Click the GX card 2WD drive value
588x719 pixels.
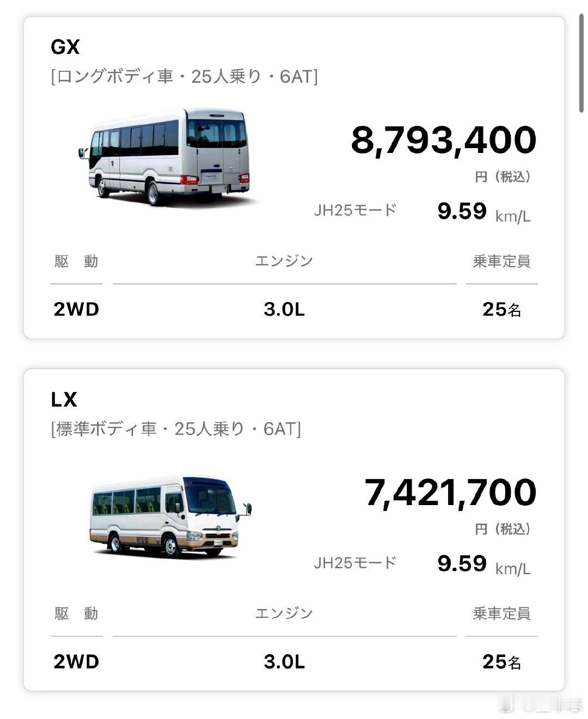76,309
